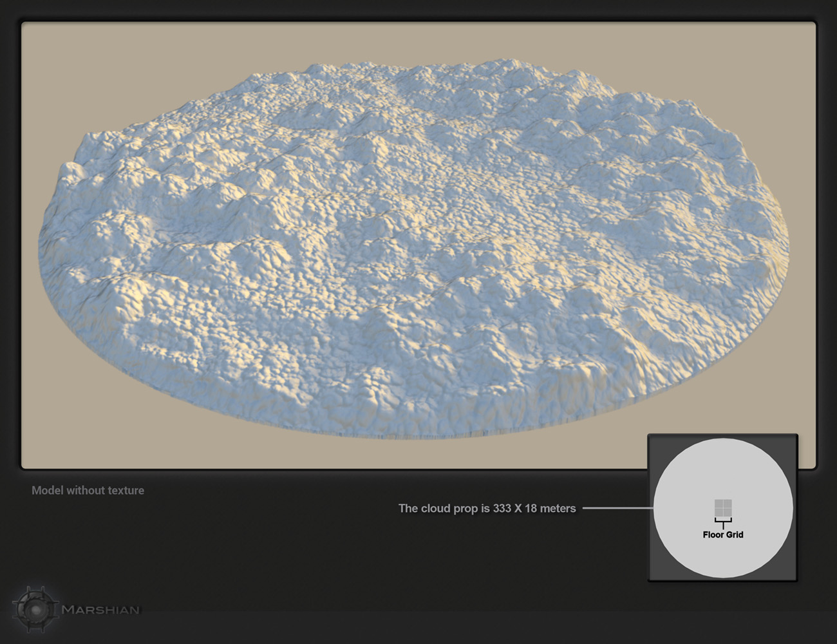Click the Marshian logo emblem
837x644 pixels.
(37, 609)
